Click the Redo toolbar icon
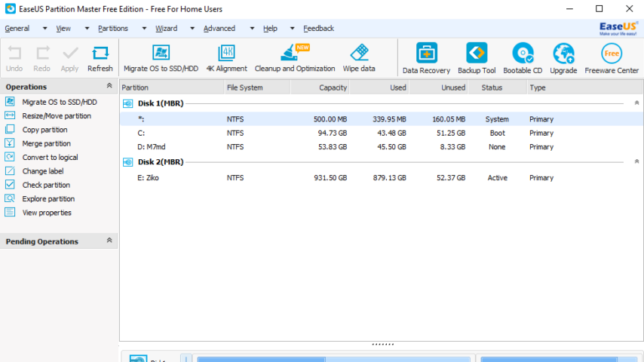The width and height of the screenshot is (644, 362). (x=42, y=54)
